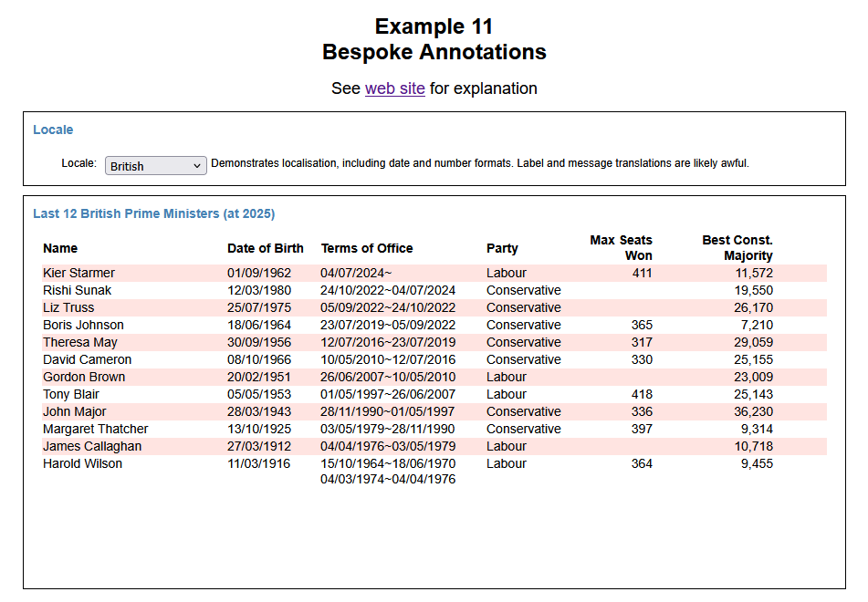Select the Margaret Thatcher name cell
Screen dimensions: 868x602
click(95, 429)
